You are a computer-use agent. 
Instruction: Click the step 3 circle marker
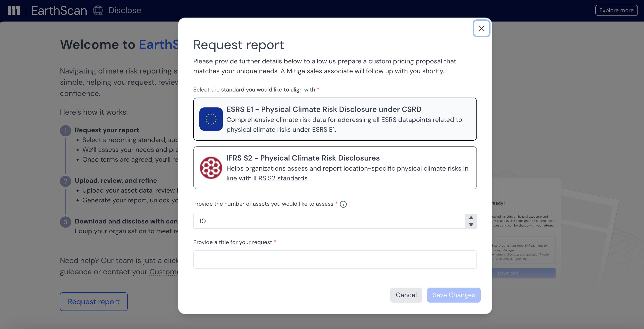tap(66, 222)
